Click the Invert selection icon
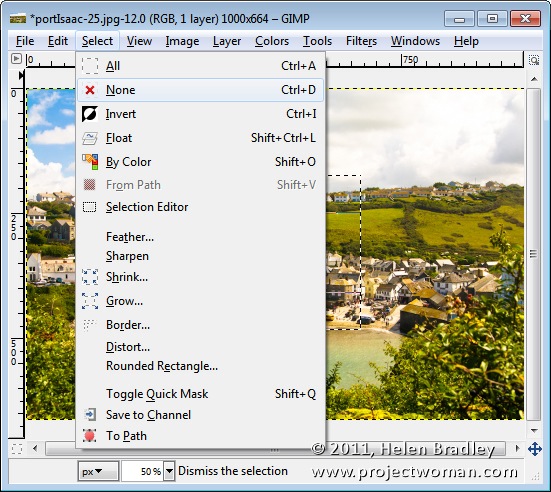The image size is (551, 492). pyautogui.click(x=90, y=114)
